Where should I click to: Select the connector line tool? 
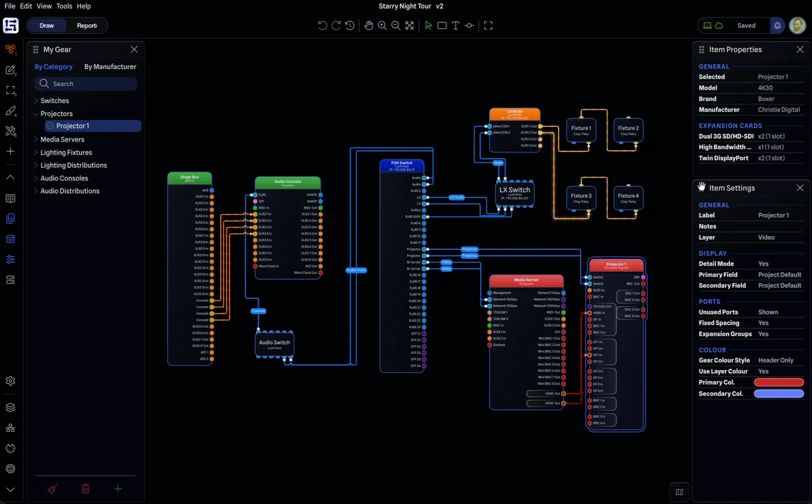469,25
